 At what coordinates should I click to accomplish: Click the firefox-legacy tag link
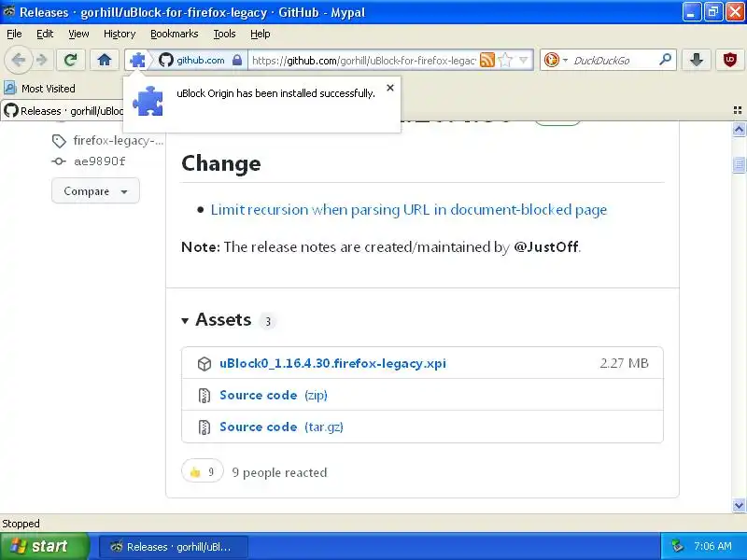(119, 141)
